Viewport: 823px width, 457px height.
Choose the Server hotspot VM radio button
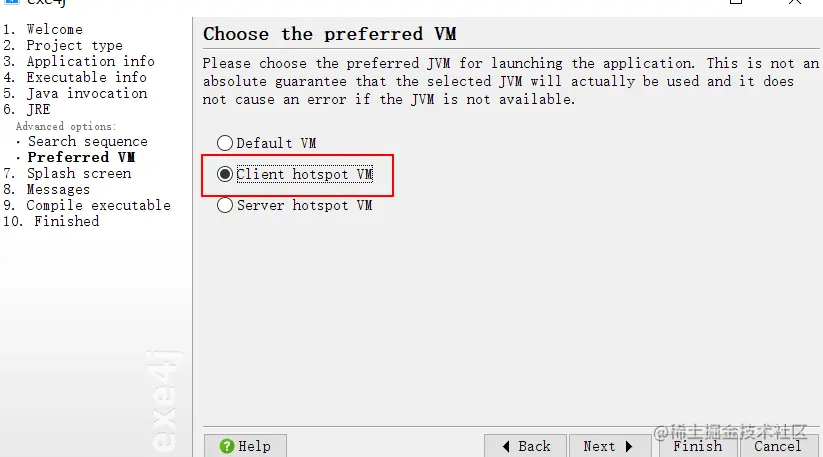click(x=225, y=205)
